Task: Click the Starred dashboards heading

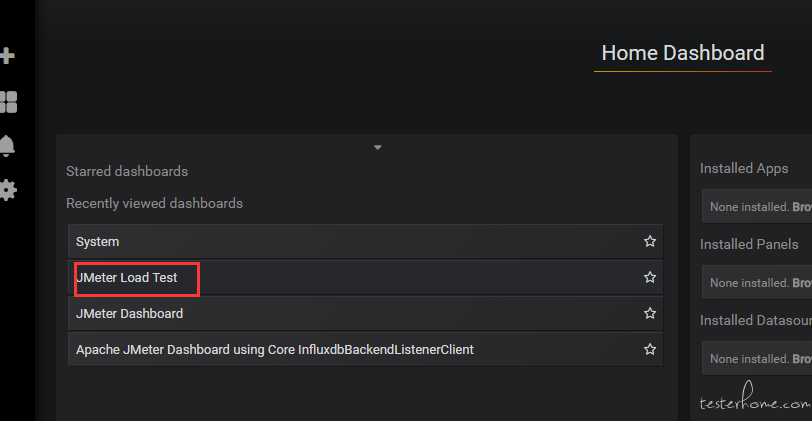Action: pos(127,172)
